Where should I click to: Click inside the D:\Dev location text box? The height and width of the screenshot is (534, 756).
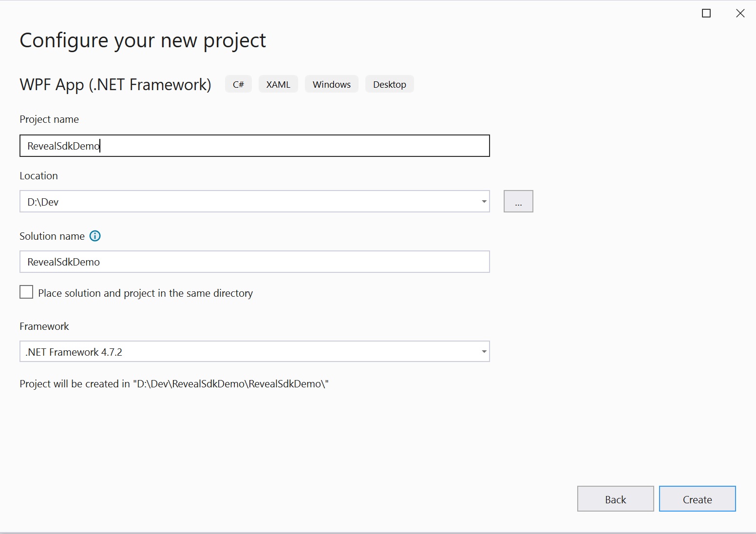(x=244, y=202)
